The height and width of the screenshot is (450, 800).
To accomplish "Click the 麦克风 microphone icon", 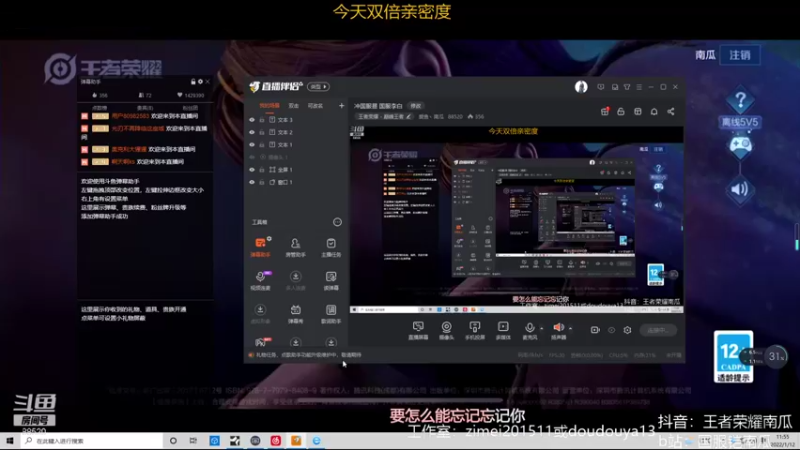I will (x=530, y=328).
